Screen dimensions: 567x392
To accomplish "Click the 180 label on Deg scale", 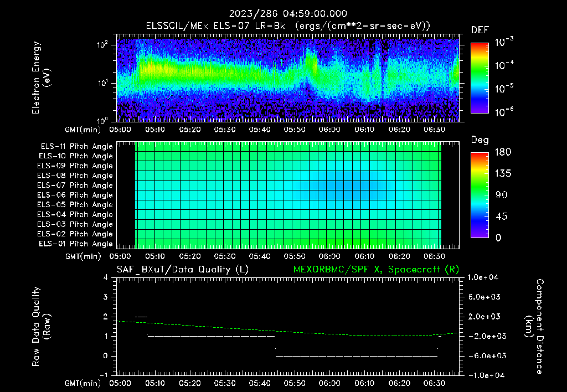I will click(503, 152).
